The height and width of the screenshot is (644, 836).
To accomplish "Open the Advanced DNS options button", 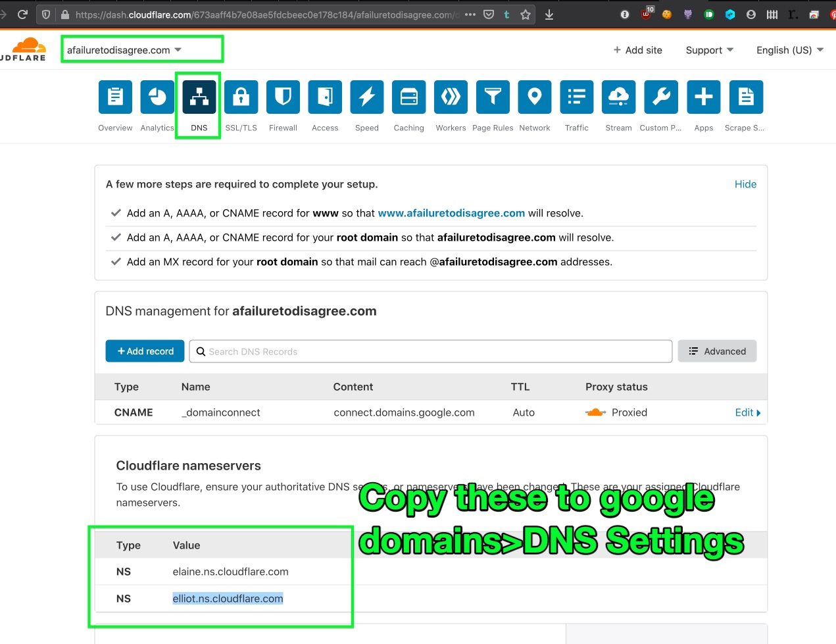I will click(x=717, y=351).
